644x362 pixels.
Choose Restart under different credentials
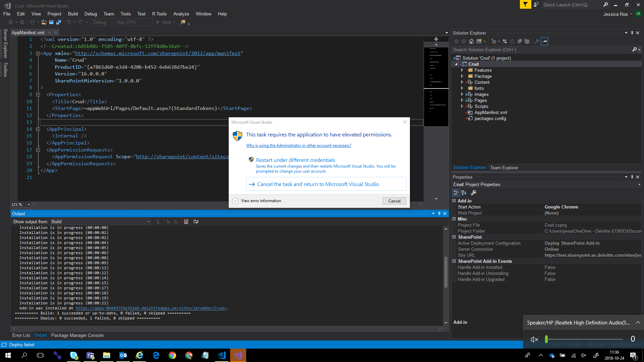click(326, 165)
